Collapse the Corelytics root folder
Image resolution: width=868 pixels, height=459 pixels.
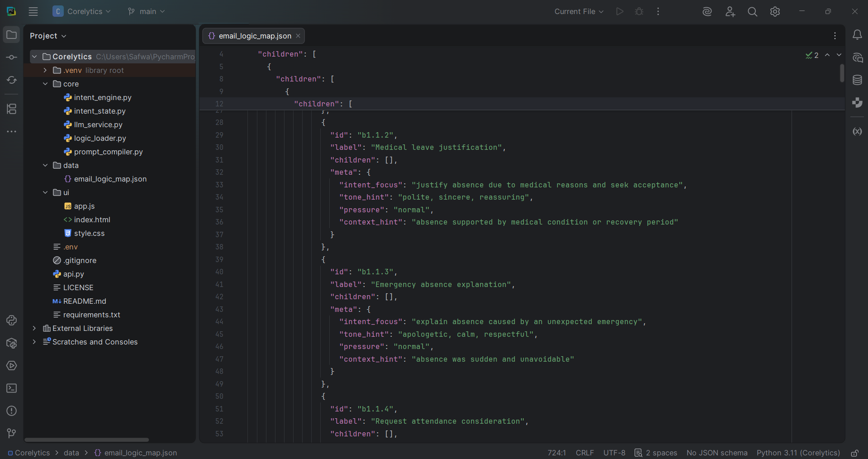pos(34,57)
